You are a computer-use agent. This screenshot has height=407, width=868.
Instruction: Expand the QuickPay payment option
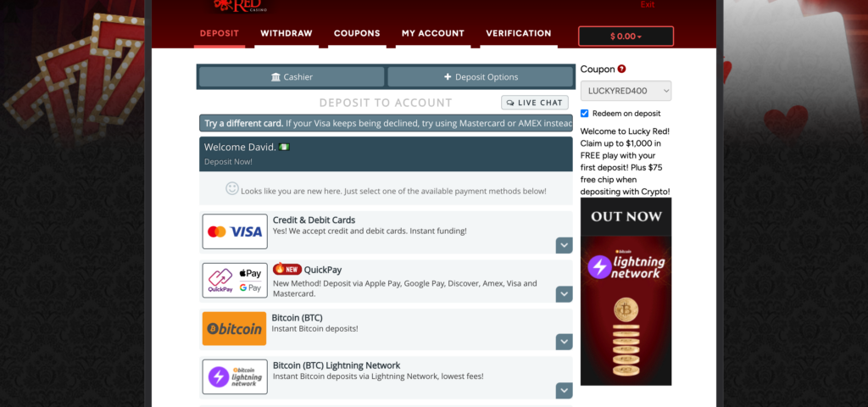click(564, 294)
